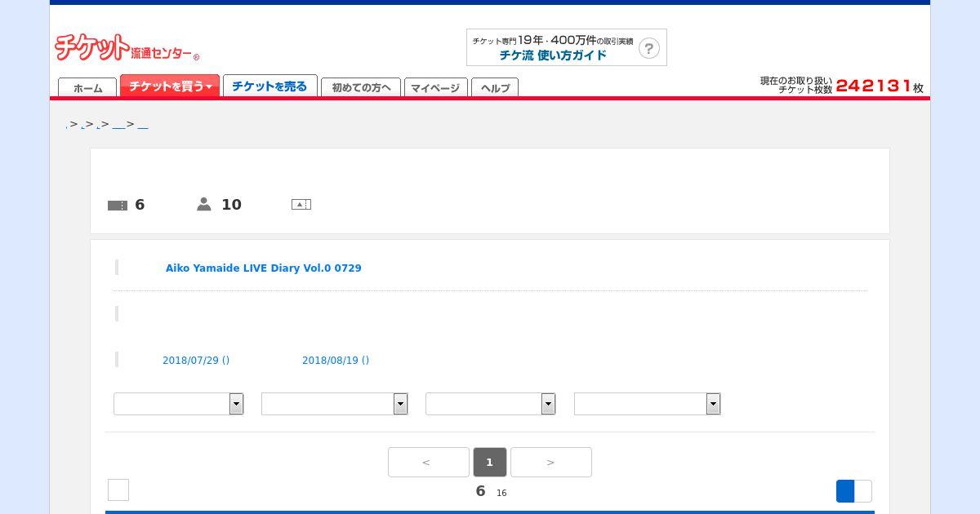Tick the empty checkbox above the listing
This screenshot has width=980, height=514.
(x=118, y=490)
